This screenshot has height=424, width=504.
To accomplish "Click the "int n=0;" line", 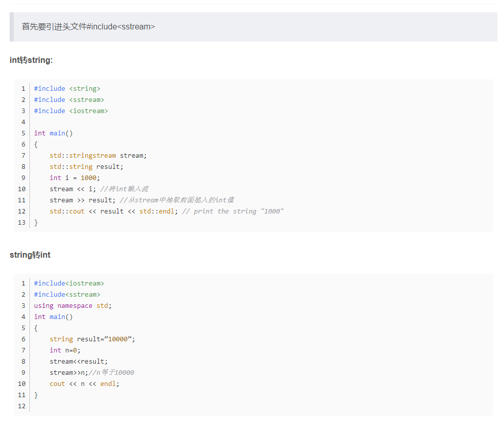I will 65,350.
